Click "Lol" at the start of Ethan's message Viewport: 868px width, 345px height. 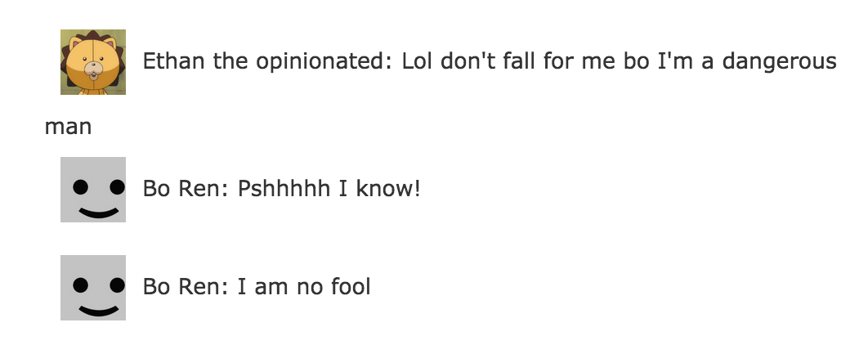click(417, 62)
